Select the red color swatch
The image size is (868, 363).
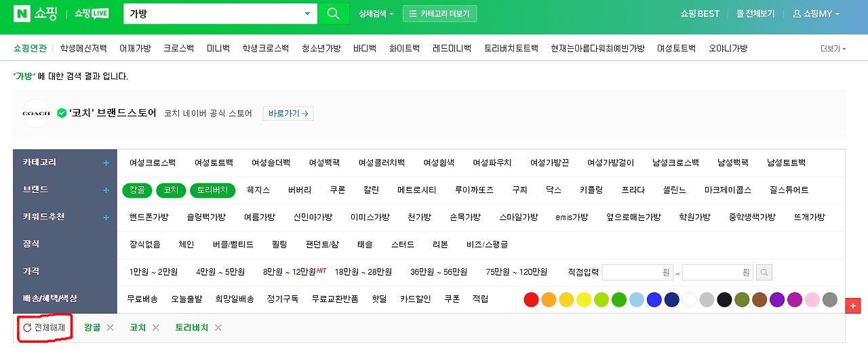532,300
